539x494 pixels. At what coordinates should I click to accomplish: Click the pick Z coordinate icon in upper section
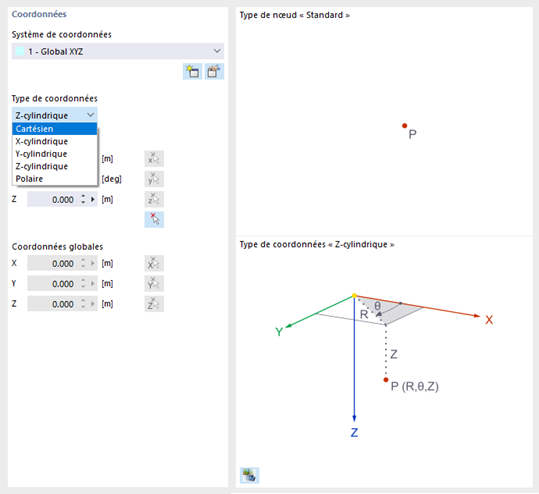[x=154, y=199]
